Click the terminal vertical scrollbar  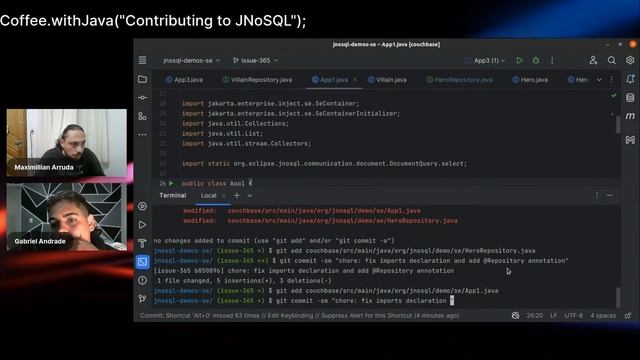618,297
